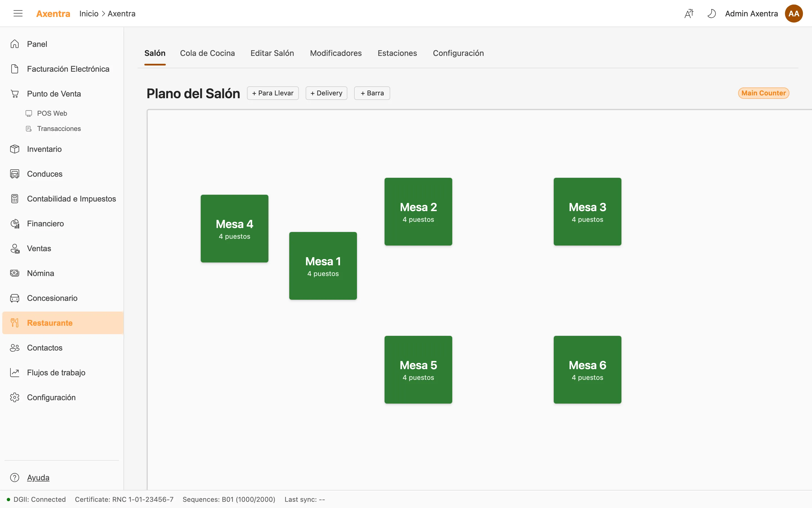Click the Panel home icon

coord(14,44)
